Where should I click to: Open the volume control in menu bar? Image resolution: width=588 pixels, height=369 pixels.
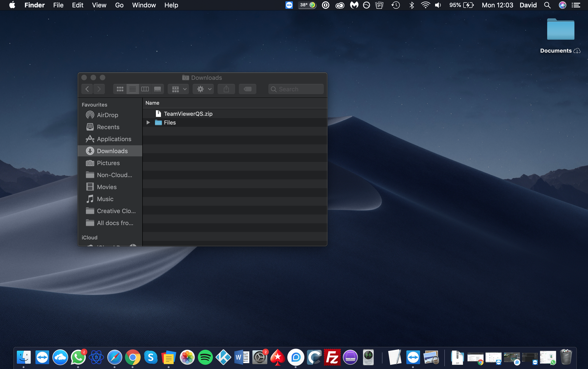(x=438, y=5)
